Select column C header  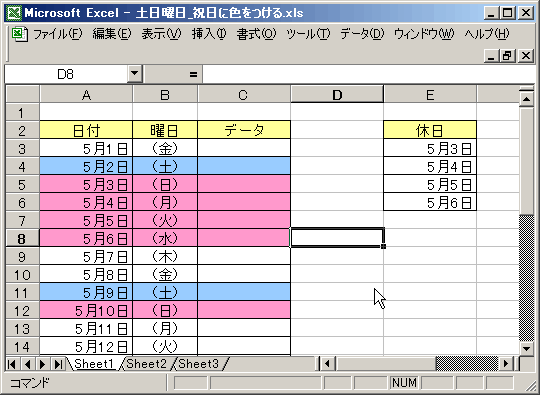pos(244,95)
